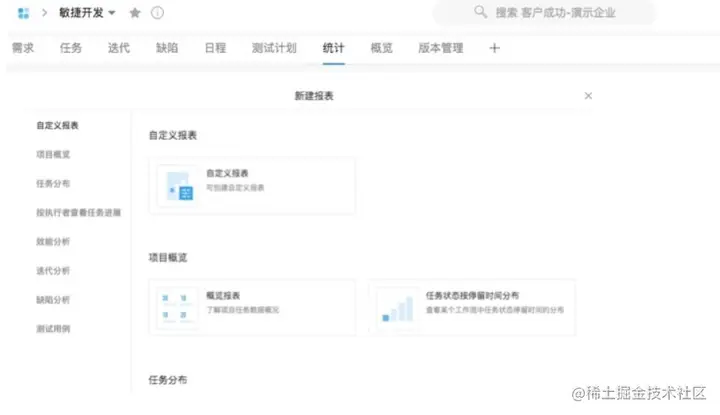Select 测试用例 in the left sidebar
The width and height of the screenshot is (720, 415).
(x=53, y=329)
